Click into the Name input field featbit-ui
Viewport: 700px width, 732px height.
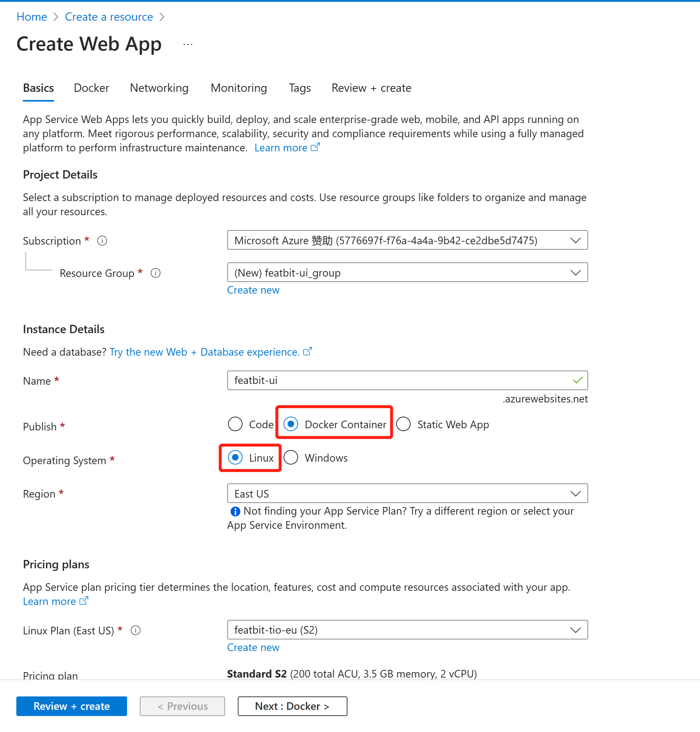[407, 380]
